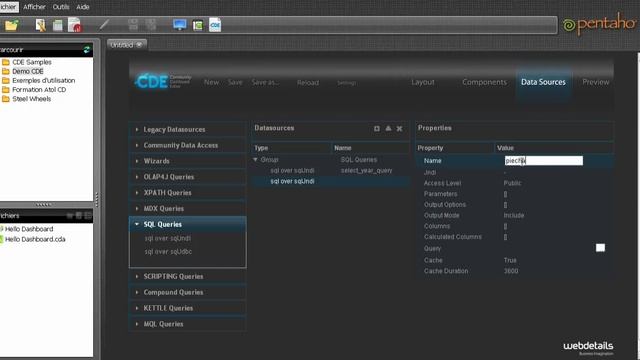
Task: Click the blue monitor toolbar icon
Action: (180, 25)
